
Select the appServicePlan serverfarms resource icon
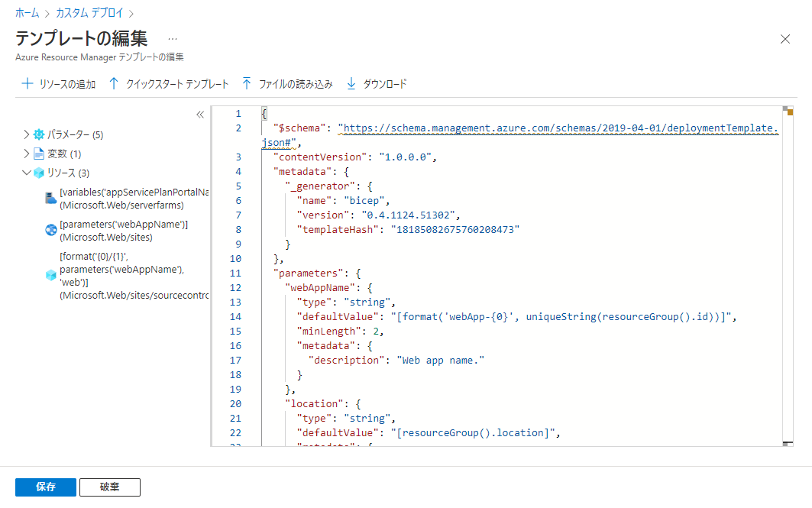click(x=50, y=197)
